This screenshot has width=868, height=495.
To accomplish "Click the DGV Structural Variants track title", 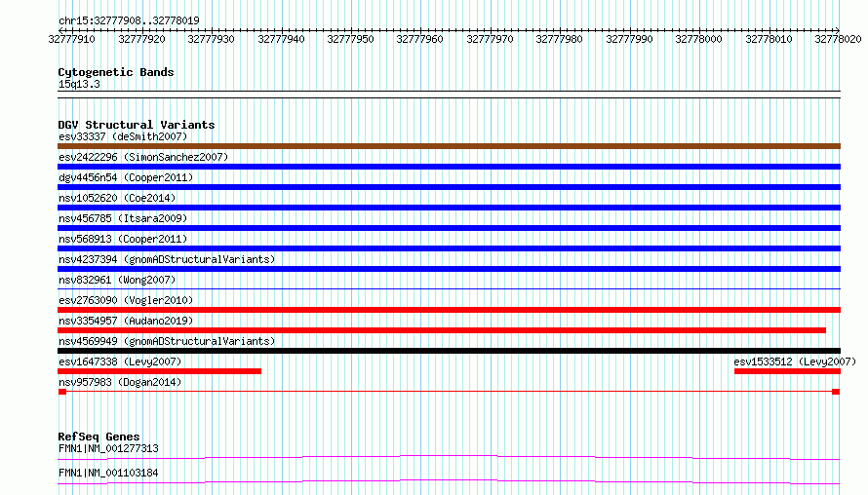I will click(x=137, y=125).
